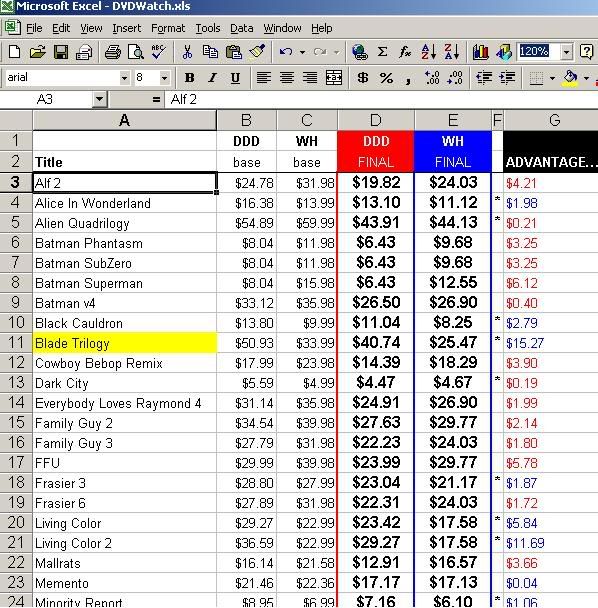Select column A header
This screenshot has width=598, height=608.
124,120
